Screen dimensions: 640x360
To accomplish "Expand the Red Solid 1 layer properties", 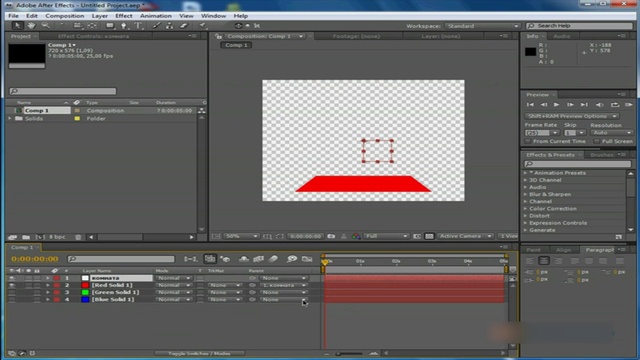I will (x=48, y=285).
